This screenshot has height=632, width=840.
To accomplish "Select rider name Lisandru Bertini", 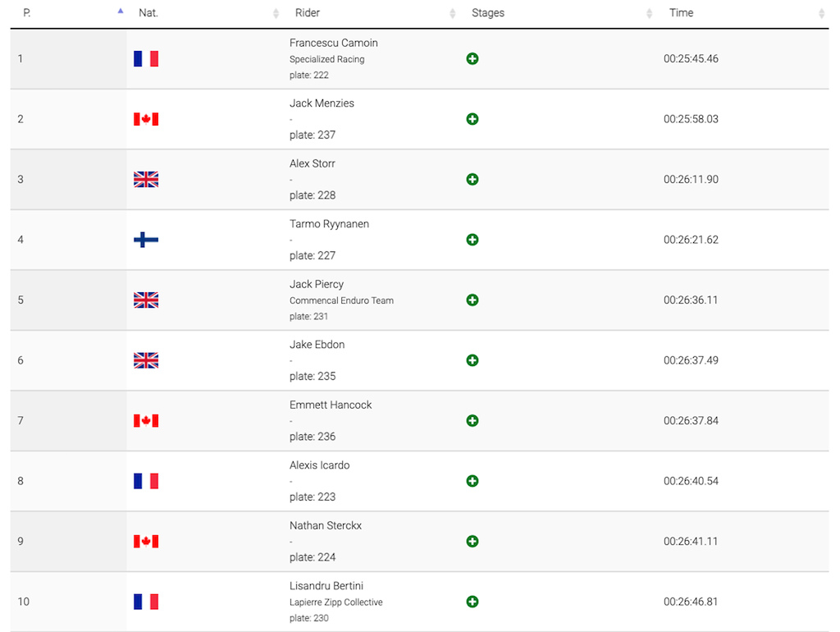I will (x=326, y=586).
